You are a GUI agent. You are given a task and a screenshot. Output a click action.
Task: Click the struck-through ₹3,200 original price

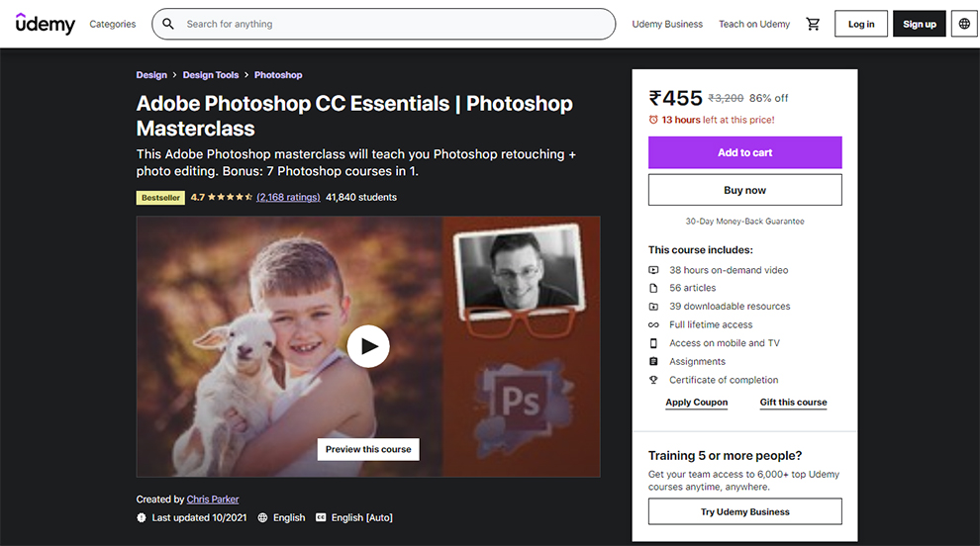coord(726,98)
